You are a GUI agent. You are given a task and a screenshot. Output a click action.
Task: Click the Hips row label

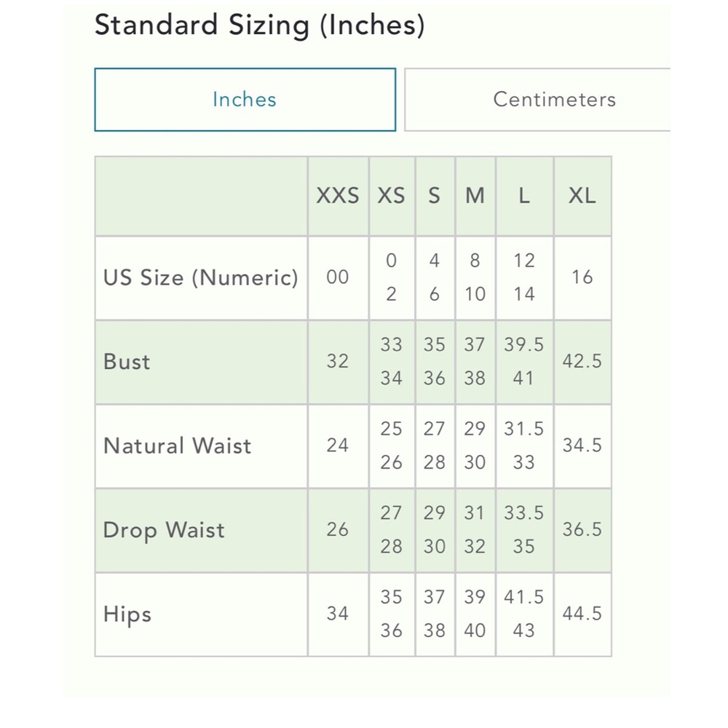(x=127, y=614)
